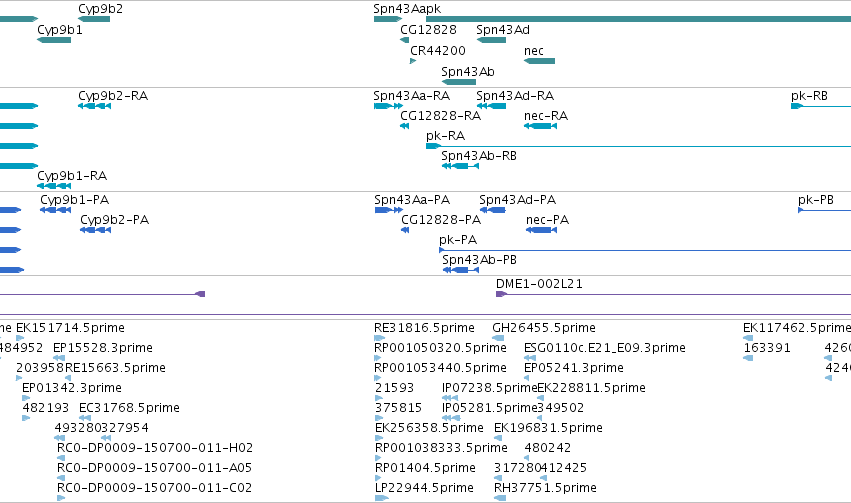
Task: Select the 21593 feature label
Action: (x=395, y=388)
